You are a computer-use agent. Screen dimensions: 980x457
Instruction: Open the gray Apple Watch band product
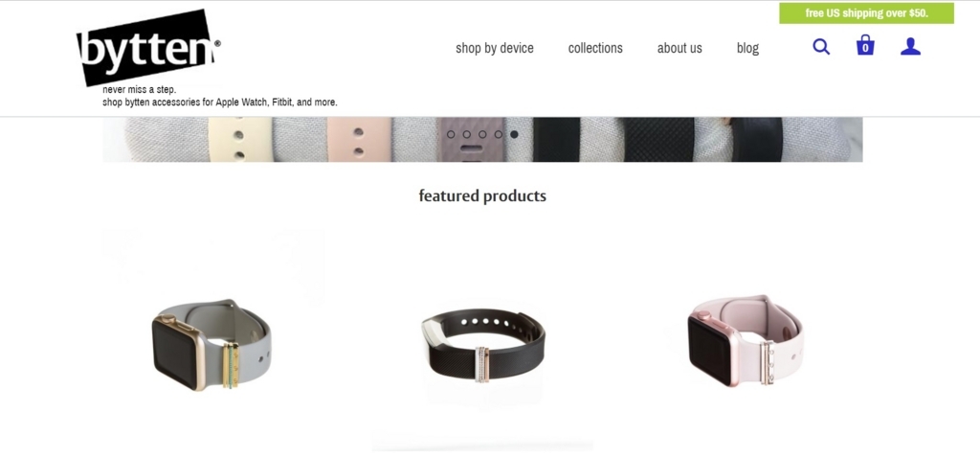(x=212, y=344)
